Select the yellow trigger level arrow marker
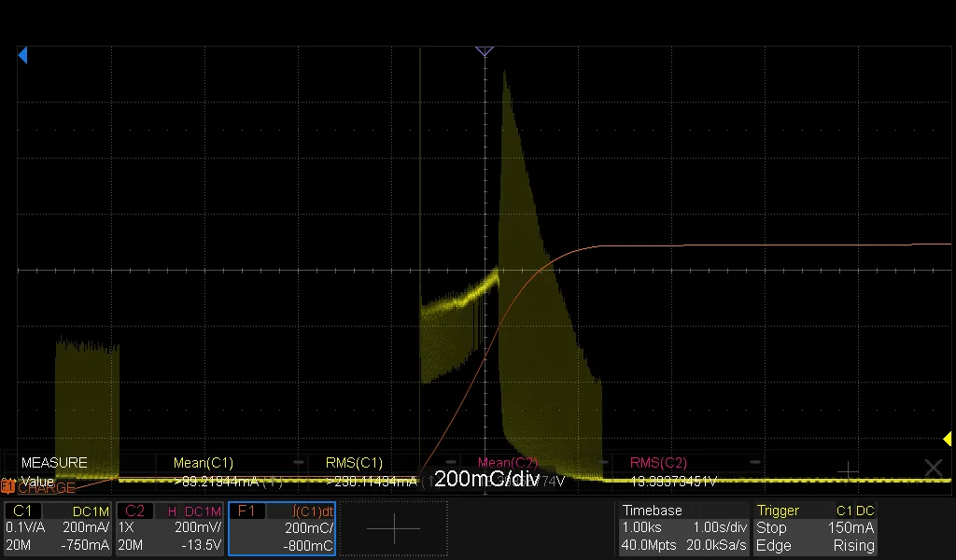 click(x=948, y=439)
